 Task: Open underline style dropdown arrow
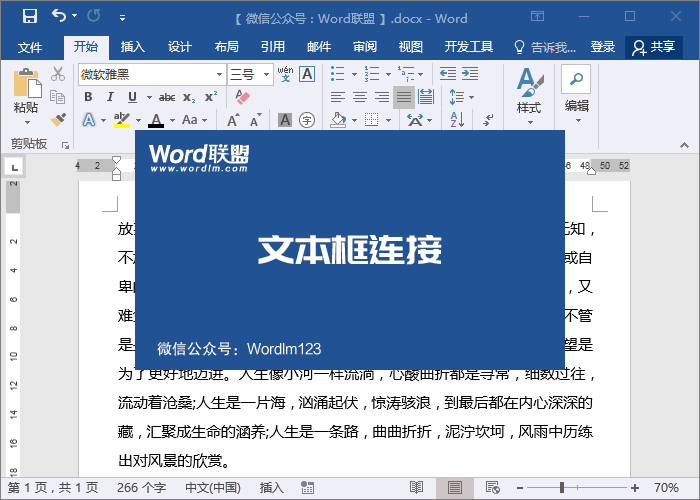click(149, 97)
